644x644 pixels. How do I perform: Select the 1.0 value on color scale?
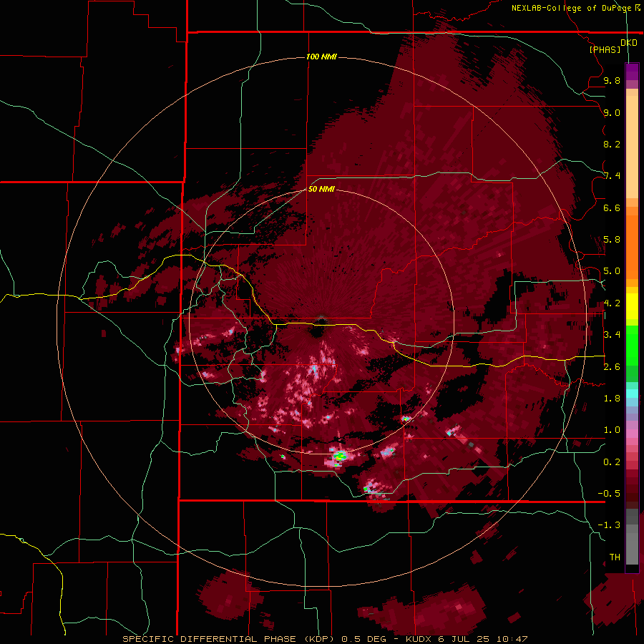pyautogui.click(x=612, y=430)
